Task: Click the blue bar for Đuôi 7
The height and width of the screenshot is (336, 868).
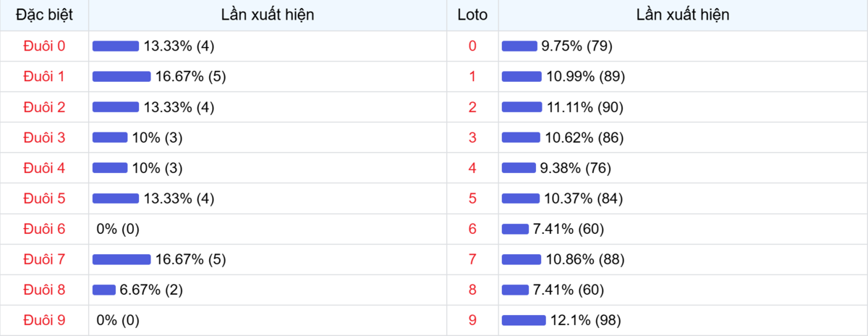Action: click(122, 259)
